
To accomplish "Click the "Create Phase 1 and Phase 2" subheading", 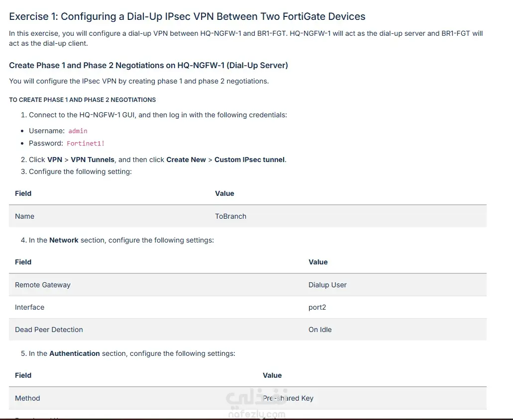I will pyautogui.click(x=148, y=66).
